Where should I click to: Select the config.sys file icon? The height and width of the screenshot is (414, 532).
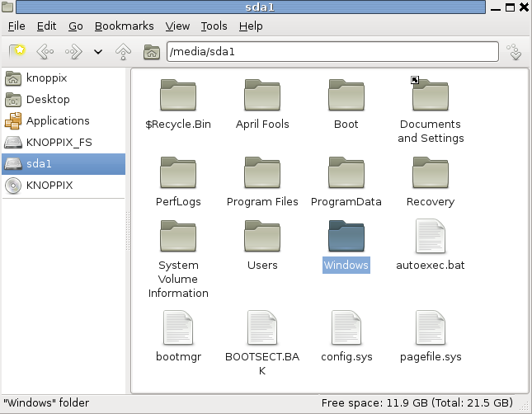pos(346,327)
